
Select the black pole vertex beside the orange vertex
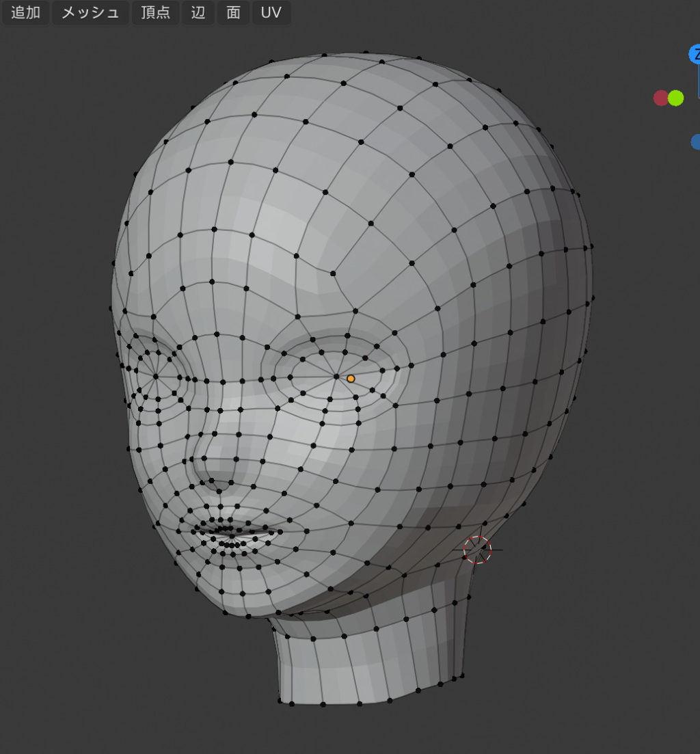coord(336,376)
